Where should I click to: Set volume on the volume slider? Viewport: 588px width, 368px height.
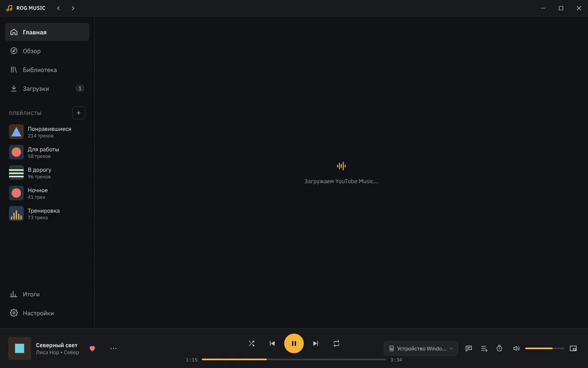[545, 348]
